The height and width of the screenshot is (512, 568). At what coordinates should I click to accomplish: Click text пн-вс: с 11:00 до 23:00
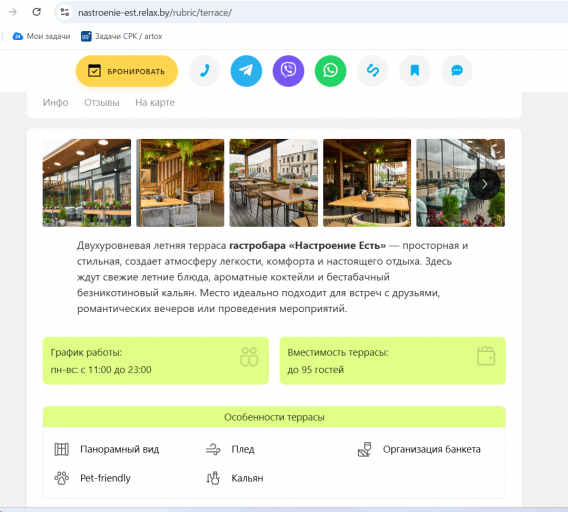pyautogui.click(x=101, y=370)
